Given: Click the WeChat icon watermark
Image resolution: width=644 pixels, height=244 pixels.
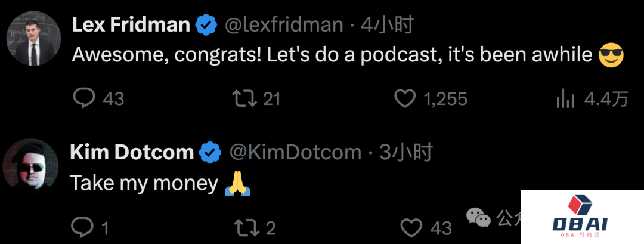Looking at the screenshot, I should 479,217.
